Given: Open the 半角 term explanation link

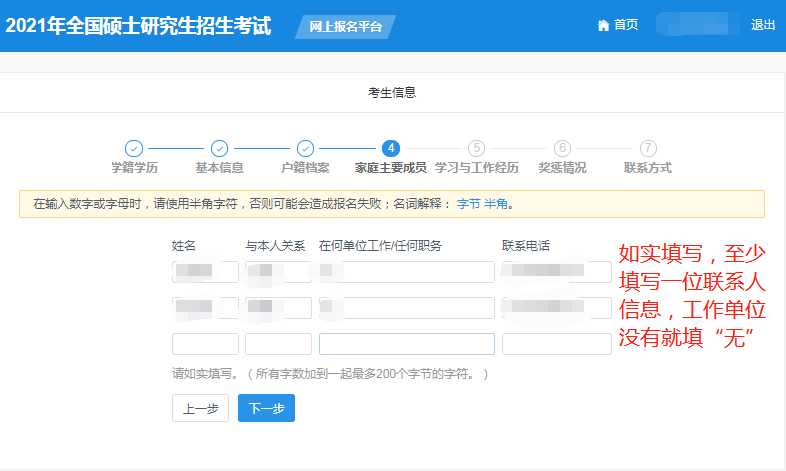Looking at the screenshot, I should [496, 204].
